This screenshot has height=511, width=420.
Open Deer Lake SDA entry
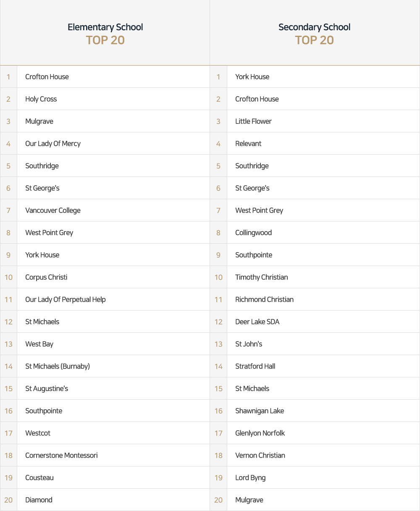[x=257, y=322]
